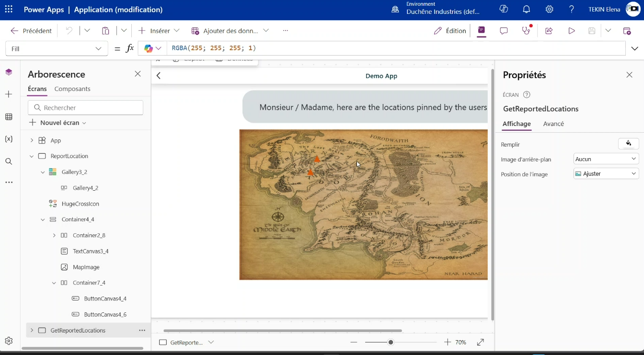The height and width of the screenshot is (355, 644).
Task: Open the Position de l'image dropdown
Action: (x=606, y=174)
